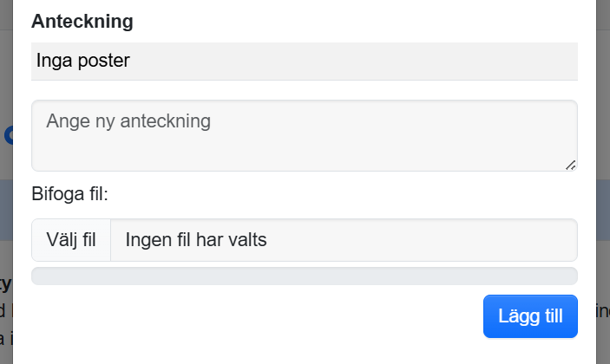The height and width of the screenshot is (364, 610).
Task: Click the partially hidden text at right edge
Action: coord(603,310)
